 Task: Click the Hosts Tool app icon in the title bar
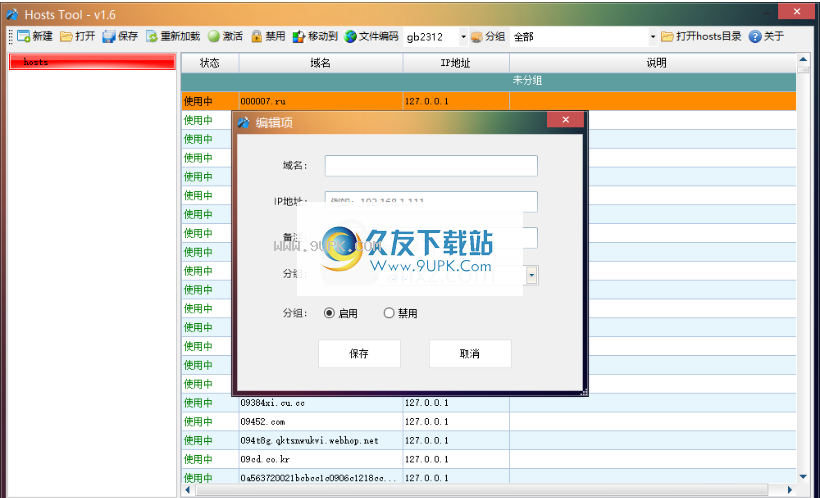13,14
